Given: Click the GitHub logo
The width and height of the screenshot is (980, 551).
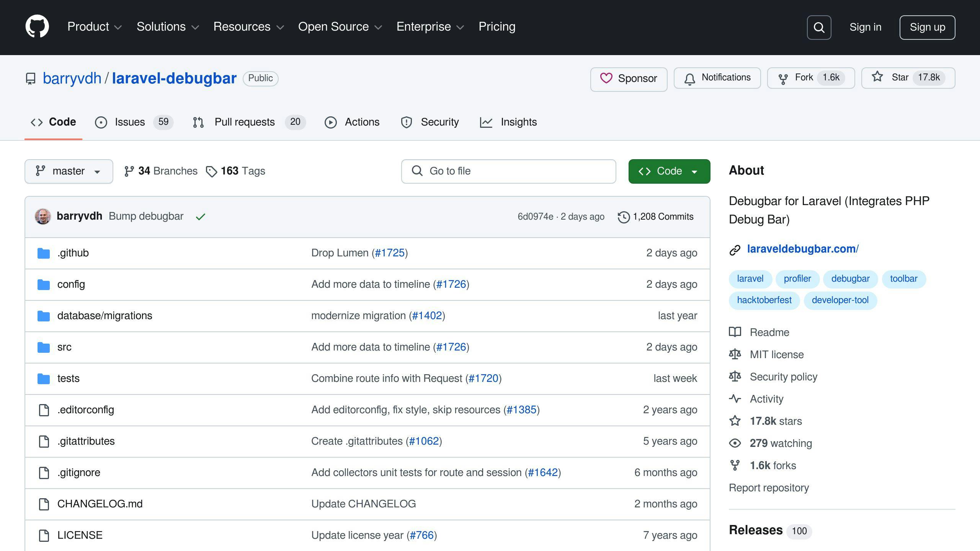Looking at the screenshot, I should [x=38, y=27].
